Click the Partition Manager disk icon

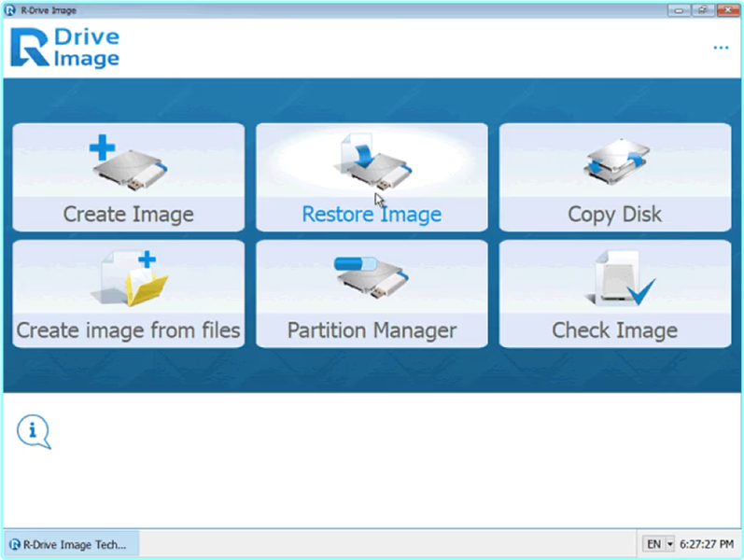coord(372,277)
